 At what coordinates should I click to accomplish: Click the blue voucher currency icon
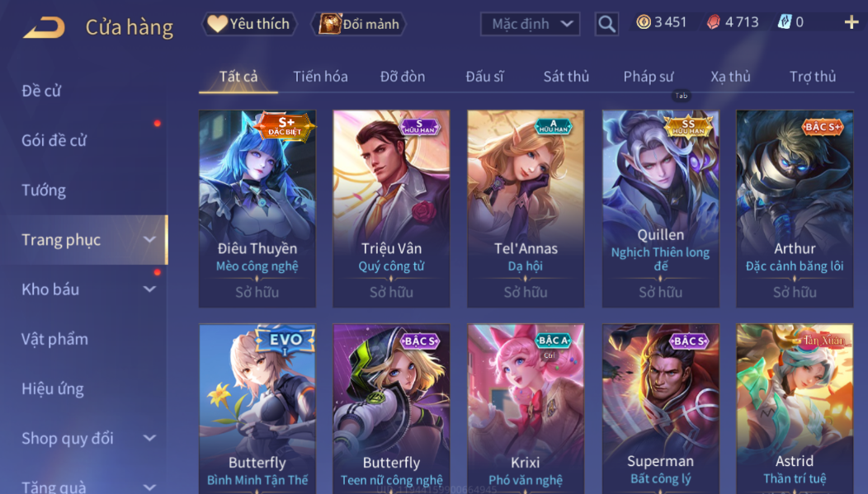pyautogui.click(x=785, y=22)
